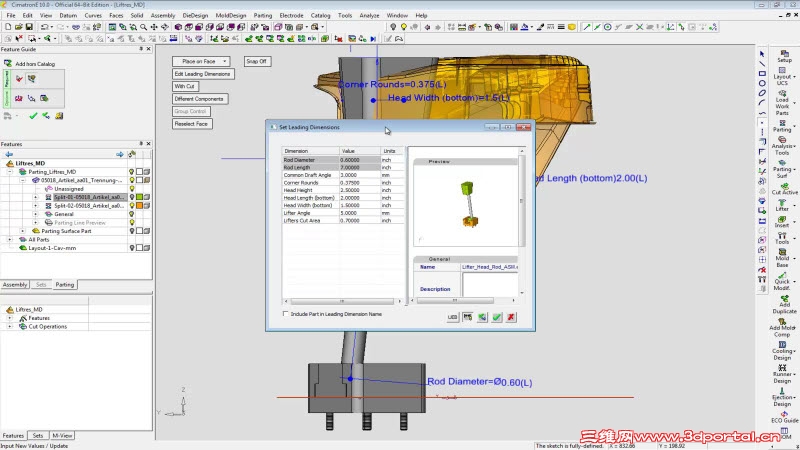Click Cut Active in right guide
800x450 pixels.
pyautogui.click(x=784, y=189)
